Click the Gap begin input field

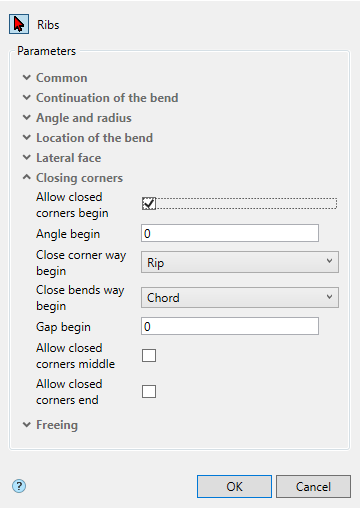click(x=230, y=326)
